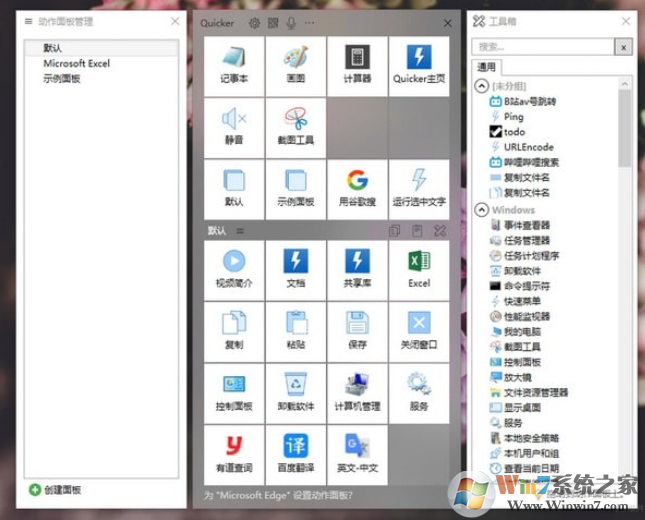Collapse the Windows group in toolbox
The height and width of the screenshot is (520, 645).
pos(482,210)
